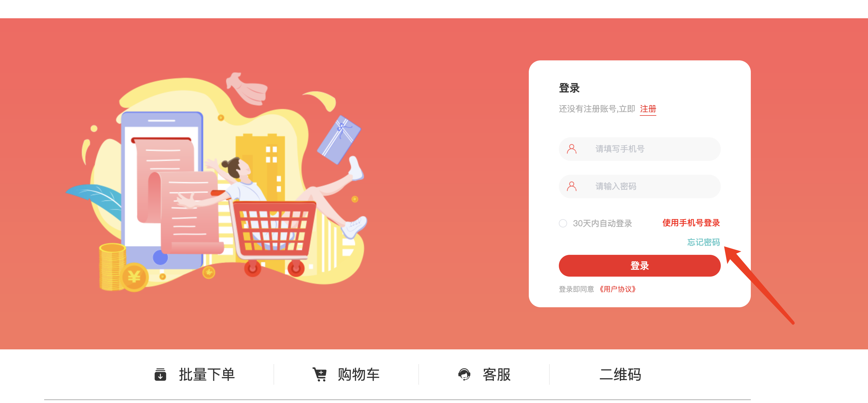Select the 30天内自动登录 label
Viewport: 868px width, 403px height.
602,223
